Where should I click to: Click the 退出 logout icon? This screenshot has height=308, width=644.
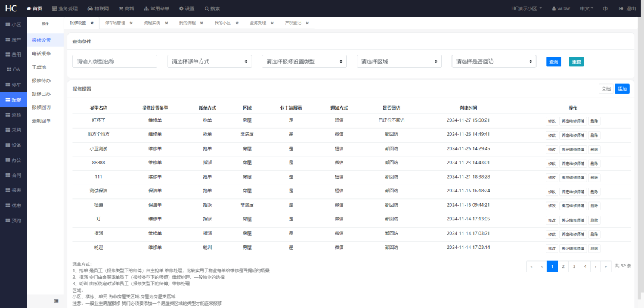pyautogui.click(x=621, y=8)
